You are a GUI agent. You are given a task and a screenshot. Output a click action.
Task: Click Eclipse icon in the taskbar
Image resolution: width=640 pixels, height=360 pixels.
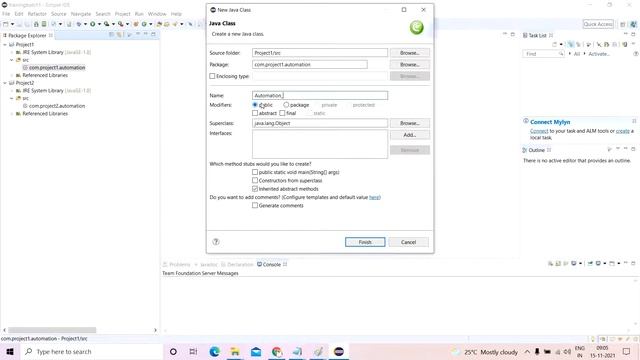coord(339,351)
